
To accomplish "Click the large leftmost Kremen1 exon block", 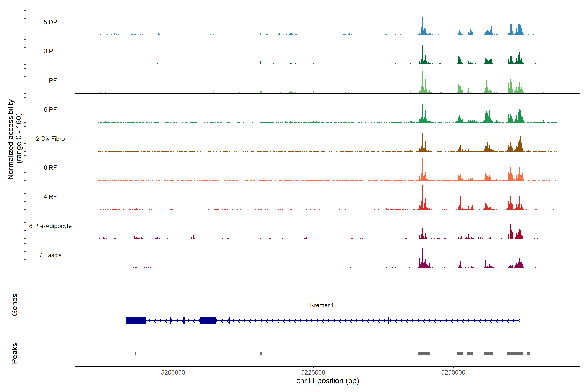I will click(x=136, y=320).
